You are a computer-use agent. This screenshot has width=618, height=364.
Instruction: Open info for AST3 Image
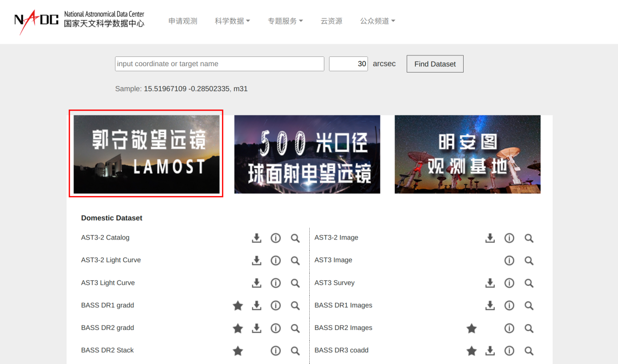[x=509, y=260]
